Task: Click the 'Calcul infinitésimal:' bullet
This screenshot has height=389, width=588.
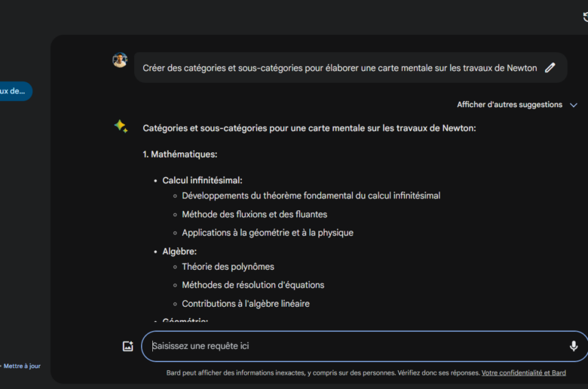Action: tap(202, 181)
